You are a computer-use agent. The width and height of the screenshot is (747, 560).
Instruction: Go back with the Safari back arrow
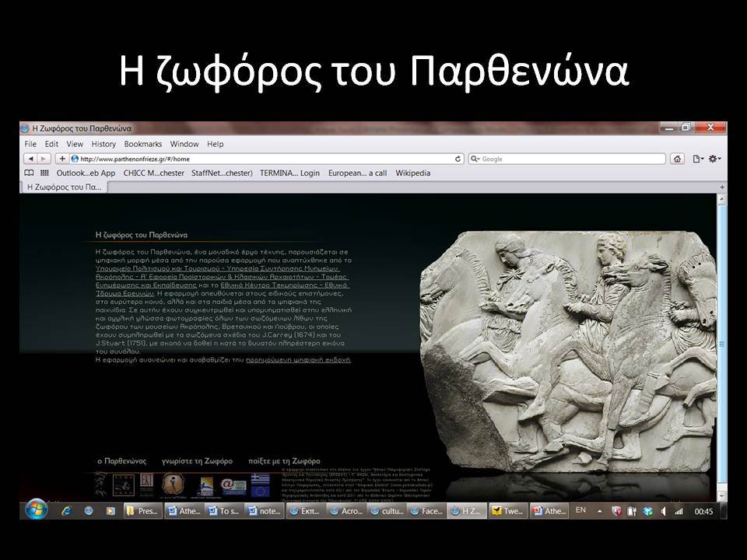(30, 159)
